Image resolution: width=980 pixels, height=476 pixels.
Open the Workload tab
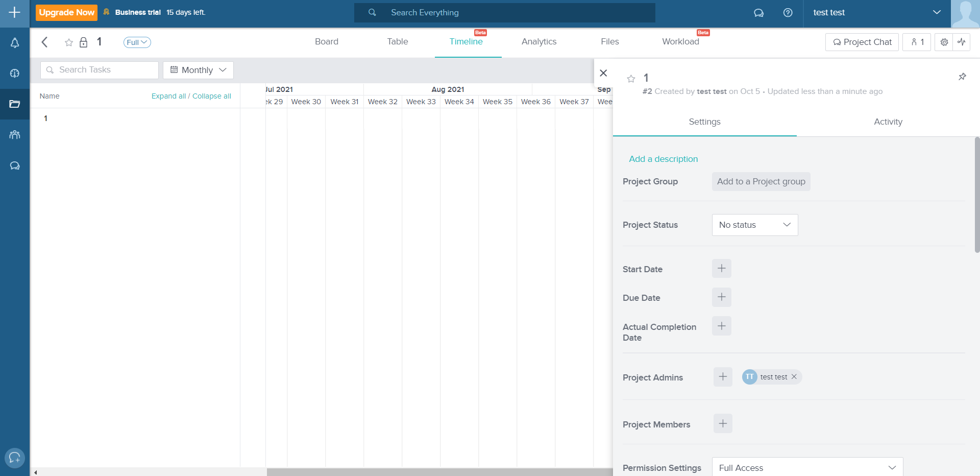[680, 42]
